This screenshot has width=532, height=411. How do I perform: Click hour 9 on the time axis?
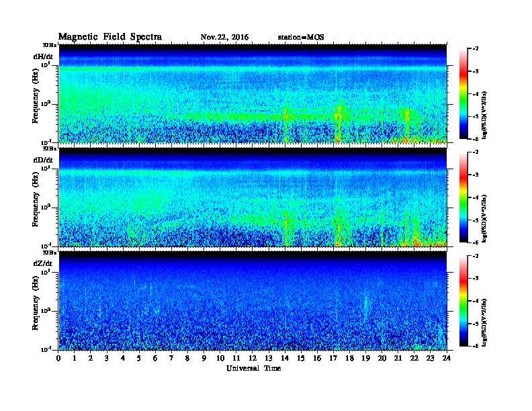[204, 359]
